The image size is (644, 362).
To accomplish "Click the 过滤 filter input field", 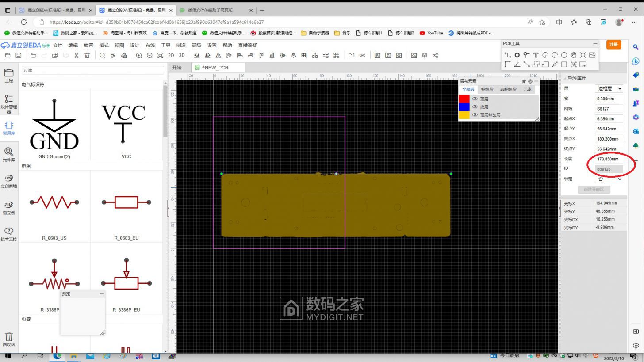I will 92,70.
